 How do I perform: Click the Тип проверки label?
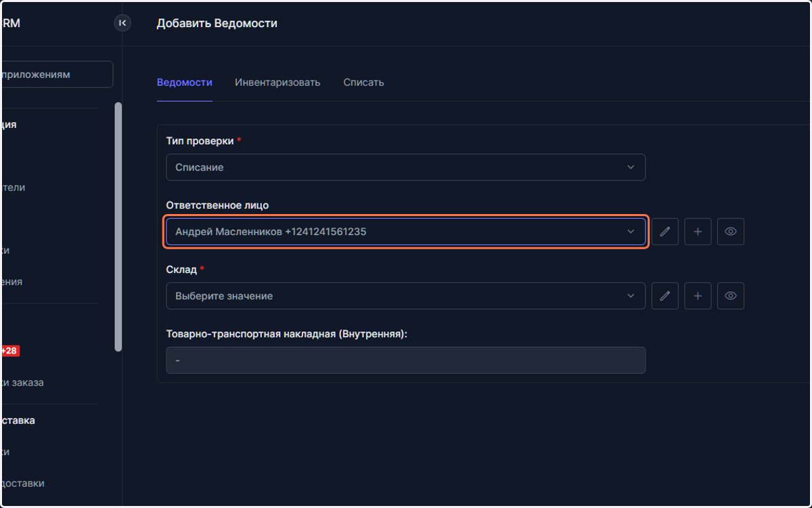[200, 141]
